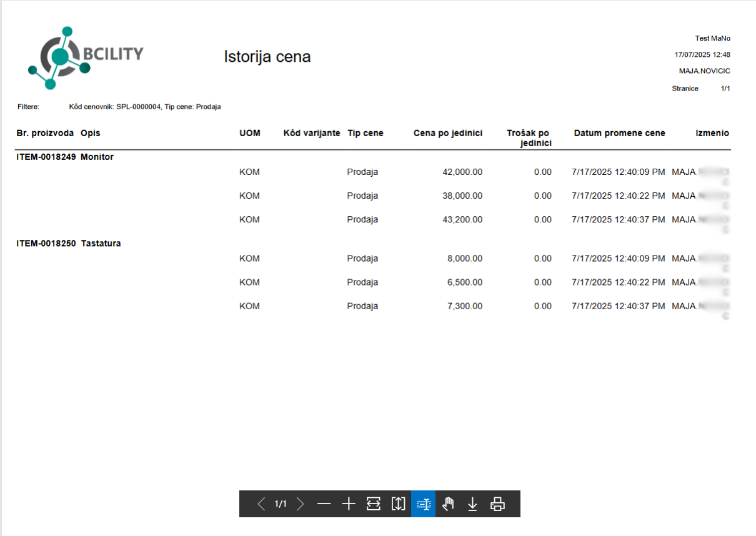
Task: Fit the whole page height in view
Action: (x=398, y=504)
